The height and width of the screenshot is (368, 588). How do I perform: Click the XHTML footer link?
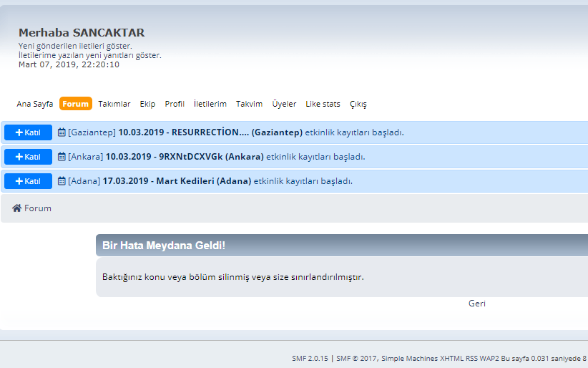(x=452, y=358)
